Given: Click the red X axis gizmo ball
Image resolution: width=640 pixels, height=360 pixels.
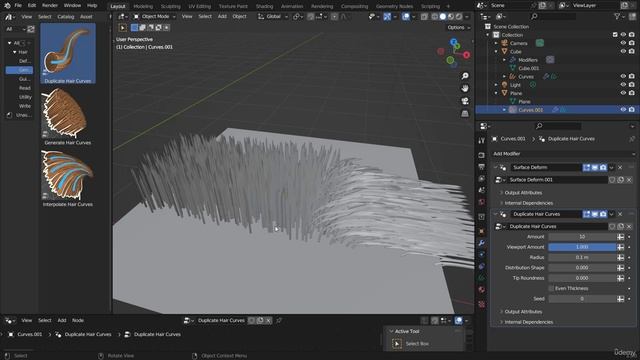Looking at the screenshot, I should 467,55.
